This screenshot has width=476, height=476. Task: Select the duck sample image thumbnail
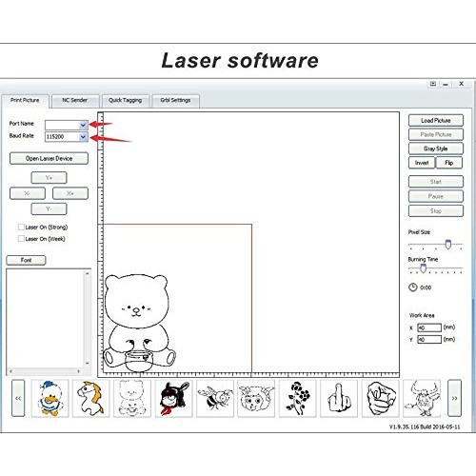[x=50, y=398]
